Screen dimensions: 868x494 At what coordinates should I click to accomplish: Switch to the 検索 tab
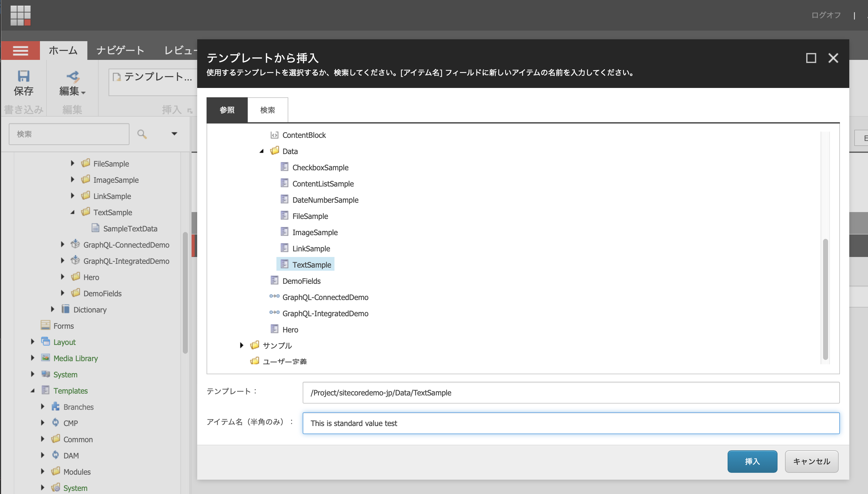pyautogui.click(x=267, y=110)
